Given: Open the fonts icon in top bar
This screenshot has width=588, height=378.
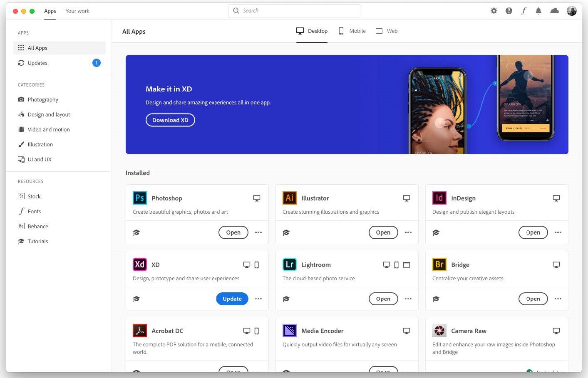Looking at the screenshot, I should (523, 11).
